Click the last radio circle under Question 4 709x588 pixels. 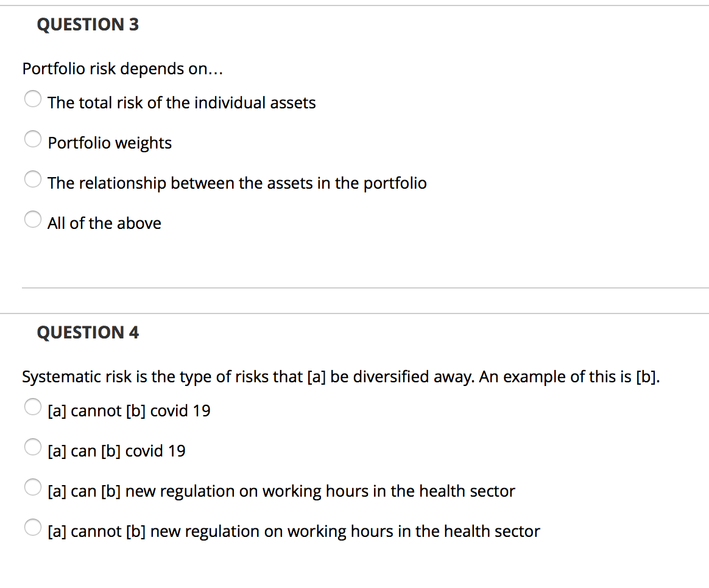click(x=33, y=527)
